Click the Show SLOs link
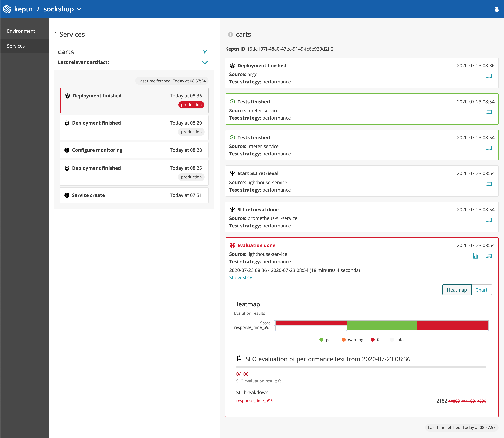The width and height of the screenshot is (504, 438). (241, 278)
